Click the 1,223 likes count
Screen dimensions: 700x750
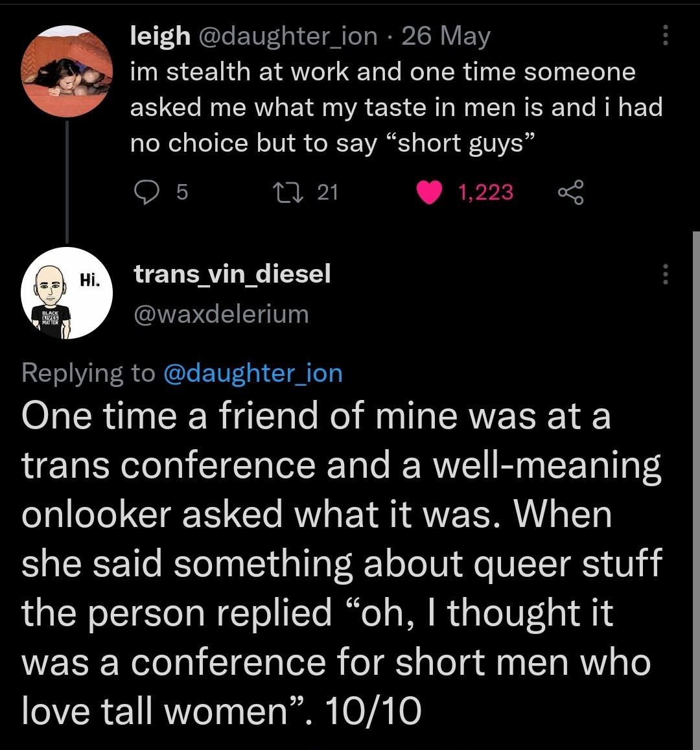coord(485,192)
